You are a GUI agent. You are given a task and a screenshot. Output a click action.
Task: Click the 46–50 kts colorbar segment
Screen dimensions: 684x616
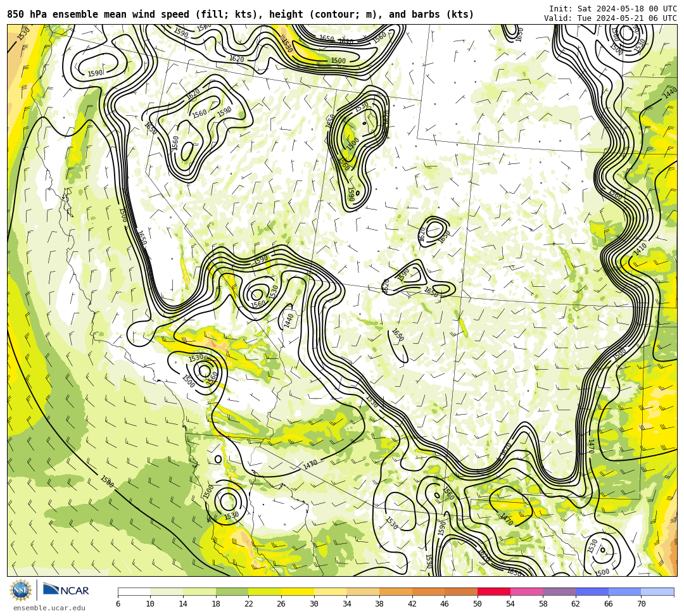pos(461,591)
